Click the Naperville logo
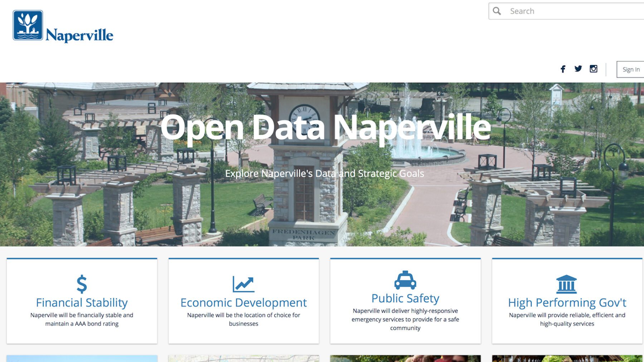This screenshot has width=644, height=362. coord(63,26)
